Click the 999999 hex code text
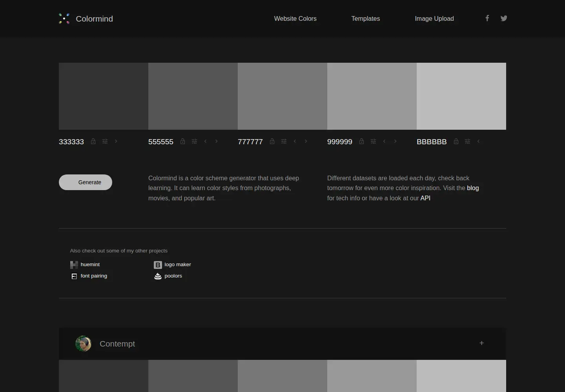 (340, 142)
